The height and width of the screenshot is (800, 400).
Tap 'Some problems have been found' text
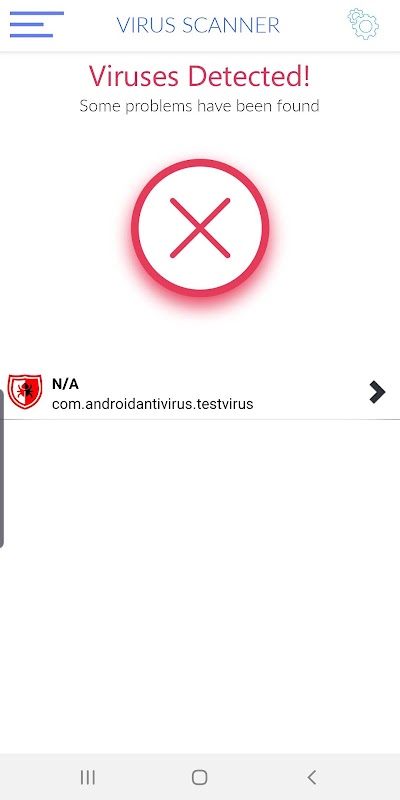coord(199,106)
